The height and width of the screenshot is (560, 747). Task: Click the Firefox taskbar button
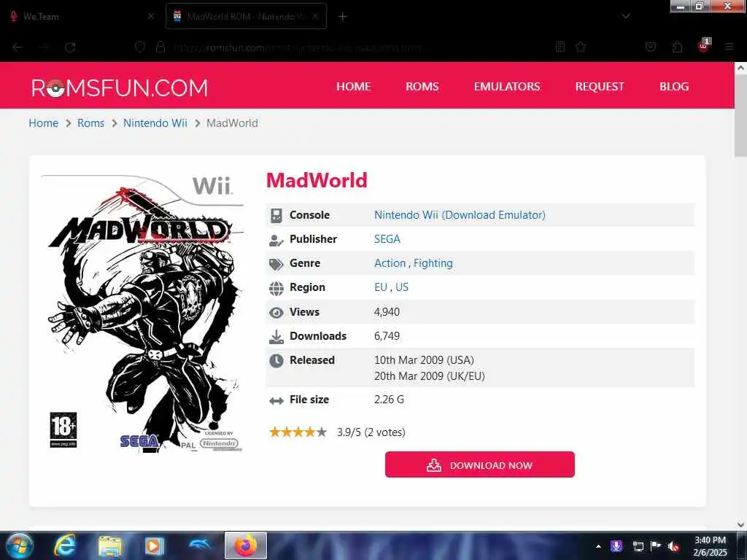click(x=246, y=545)
